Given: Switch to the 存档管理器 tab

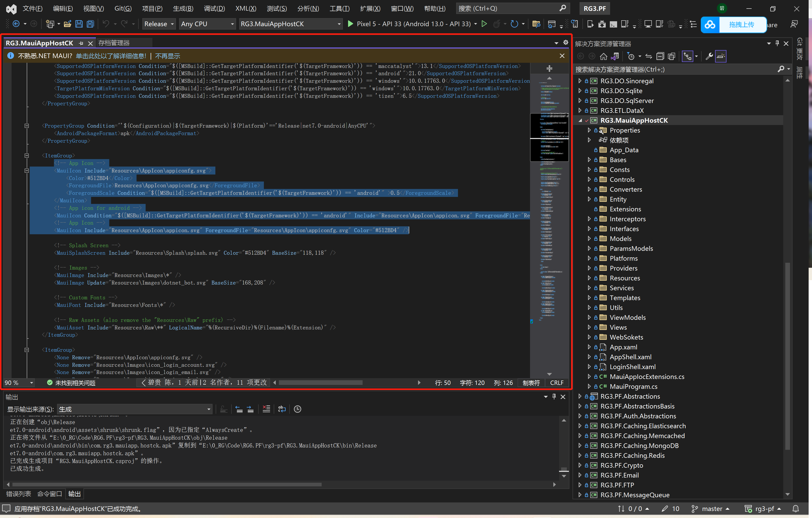Looking at the screenshot, I should pos(114,43).
